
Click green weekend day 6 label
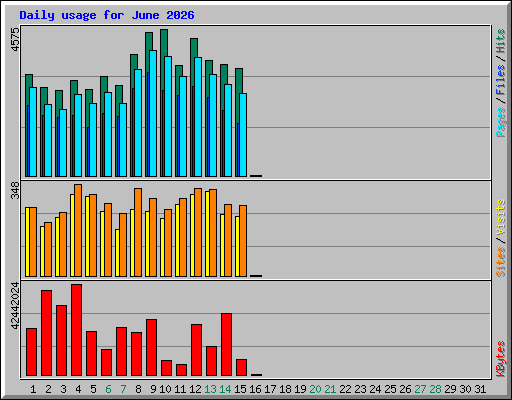point(108,389)
